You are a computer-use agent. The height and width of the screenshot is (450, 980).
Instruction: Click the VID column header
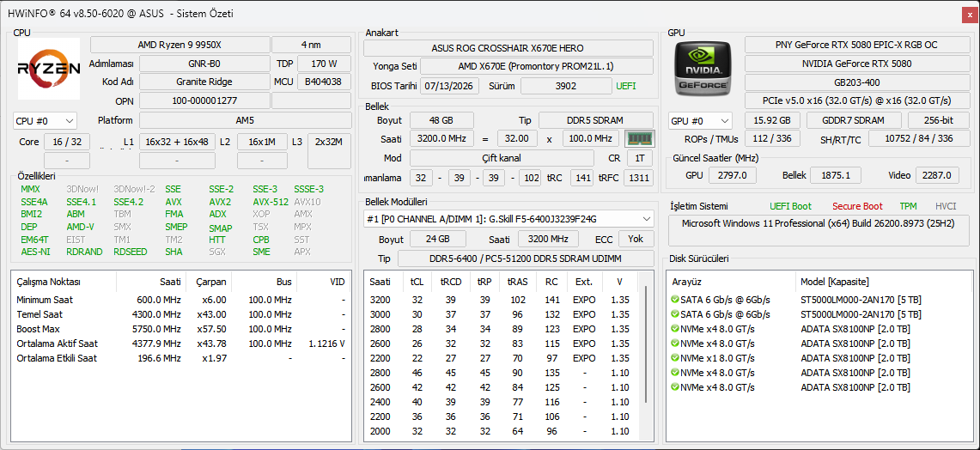point(323,282)
